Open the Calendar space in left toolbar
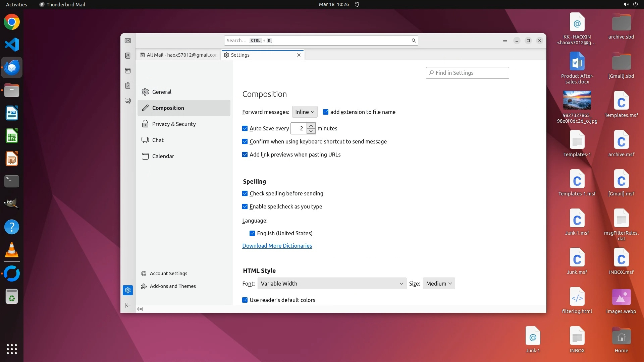The image size is (644, 362). coord(128,71)
